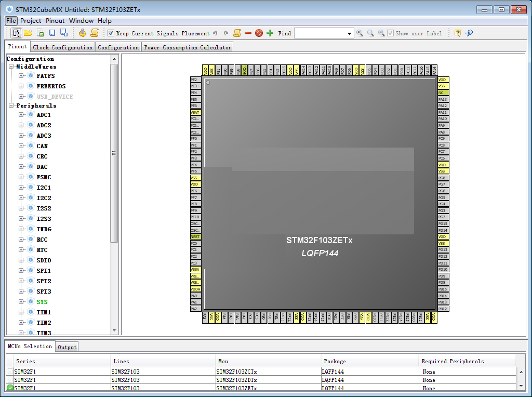The height and width of the screenshot is (397, 532).
Task: Click the zoom-in magnifier icon
Action: pos(360,33)
